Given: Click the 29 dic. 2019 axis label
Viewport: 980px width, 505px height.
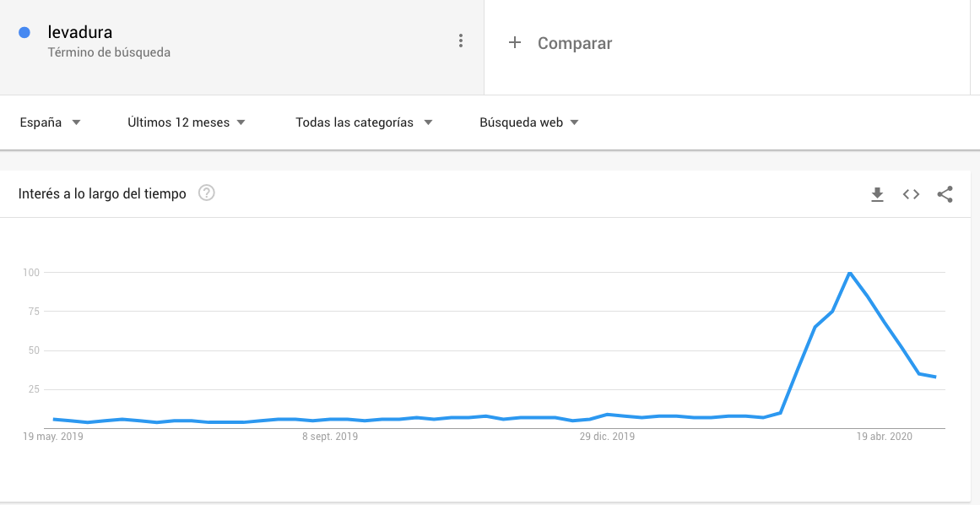Looking at the screenshot, I should point(607,437).
